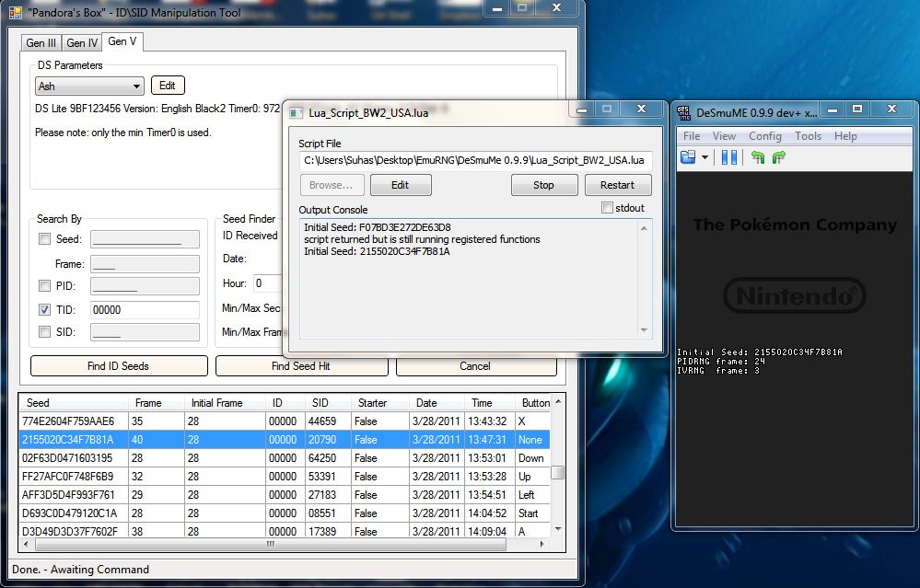Click the Time column header
This screenshot has height=588, width=920.
click(x=489, y=403)
